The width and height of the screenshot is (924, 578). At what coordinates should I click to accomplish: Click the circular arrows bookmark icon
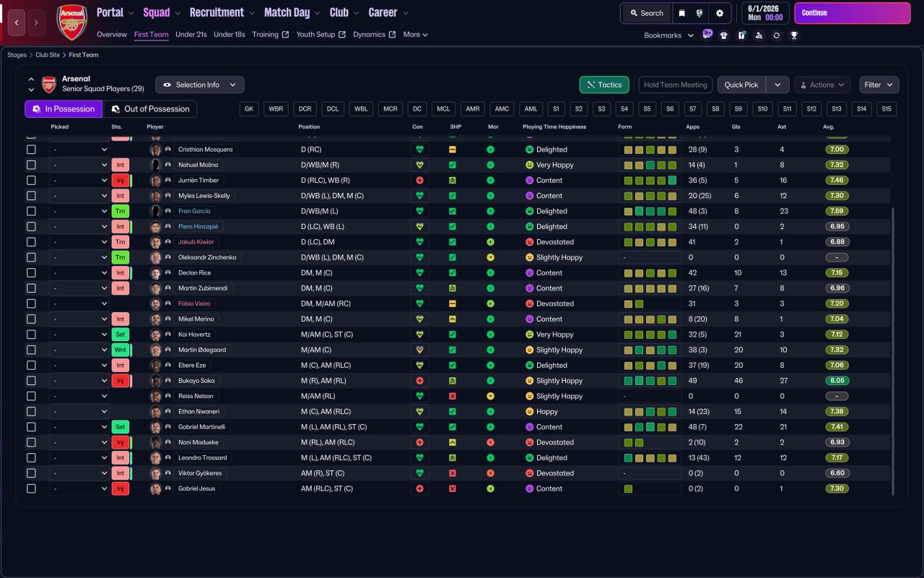click(x=776, y=35)
